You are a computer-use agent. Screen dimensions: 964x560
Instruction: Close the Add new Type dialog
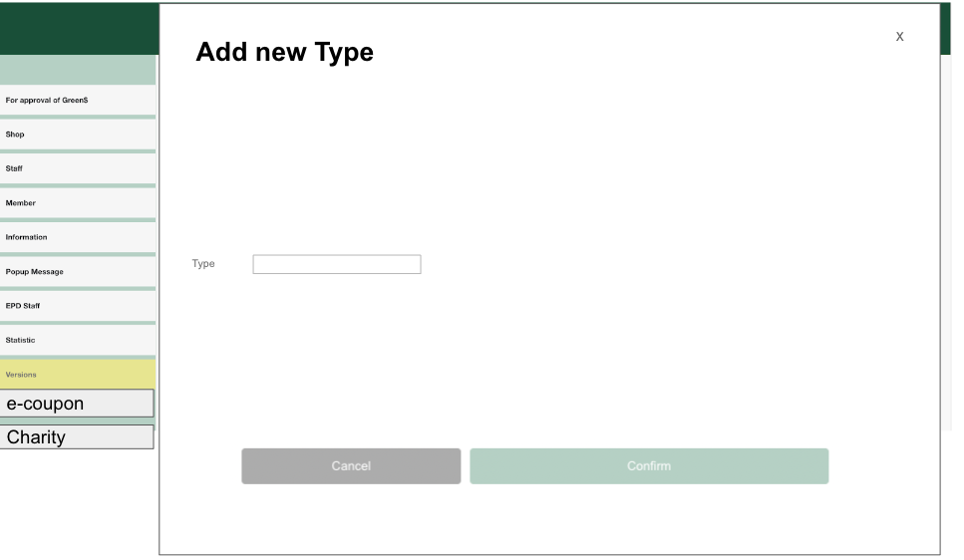tap(899, 37)
